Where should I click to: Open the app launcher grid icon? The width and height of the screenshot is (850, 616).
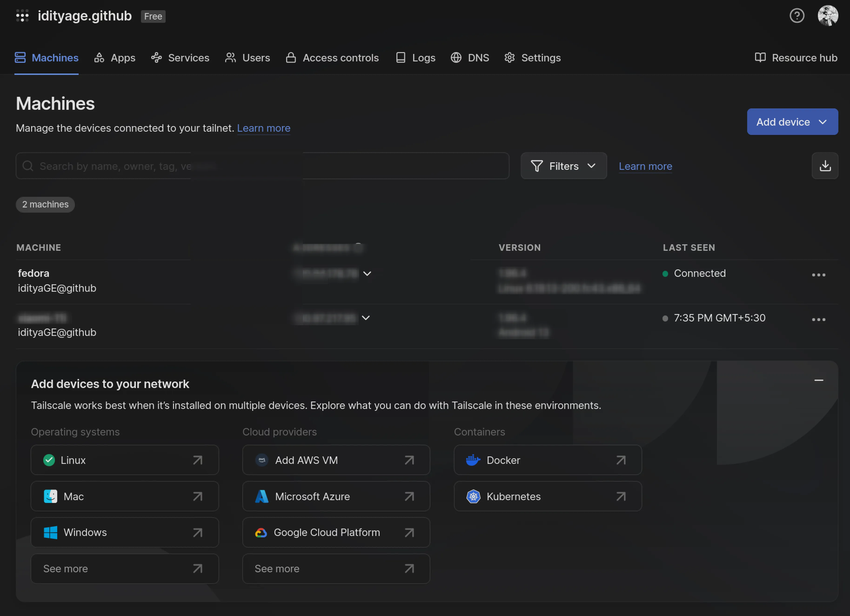click(x=22, y=16)
